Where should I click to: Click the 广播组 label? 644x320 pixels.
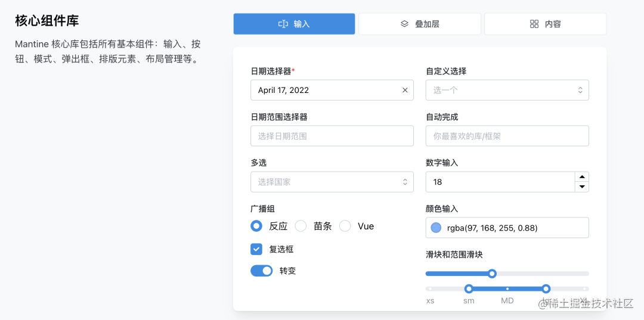click(x=262, y=209)
